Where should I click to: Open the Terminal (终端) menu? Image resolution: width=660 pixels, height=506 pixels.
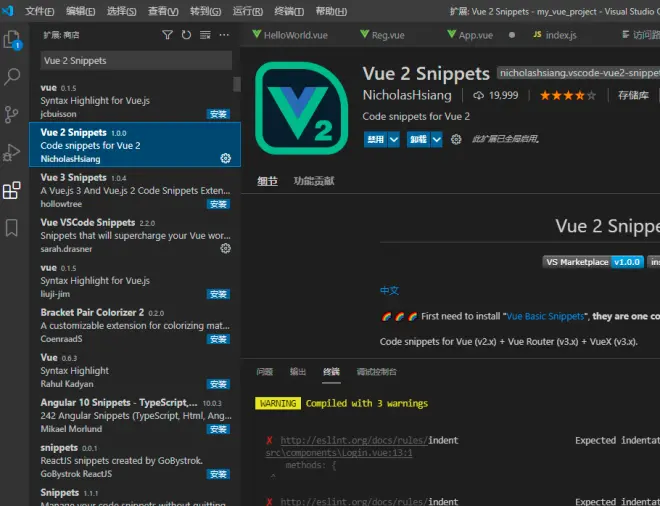coord(289,11)
